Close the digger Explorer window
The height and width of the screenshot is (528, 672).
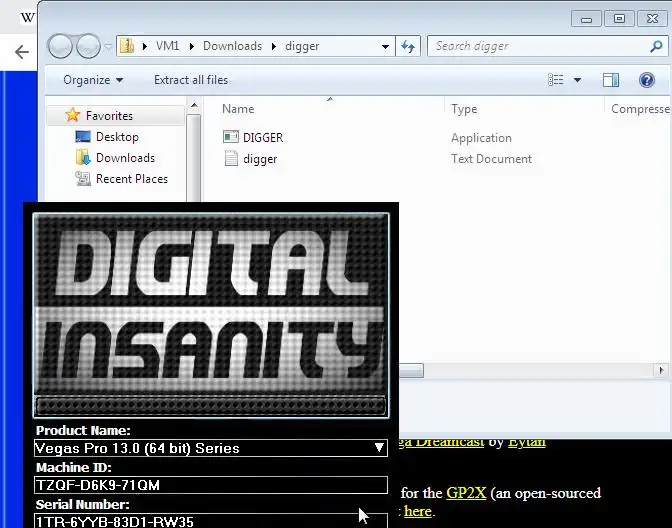coord(652,18)
